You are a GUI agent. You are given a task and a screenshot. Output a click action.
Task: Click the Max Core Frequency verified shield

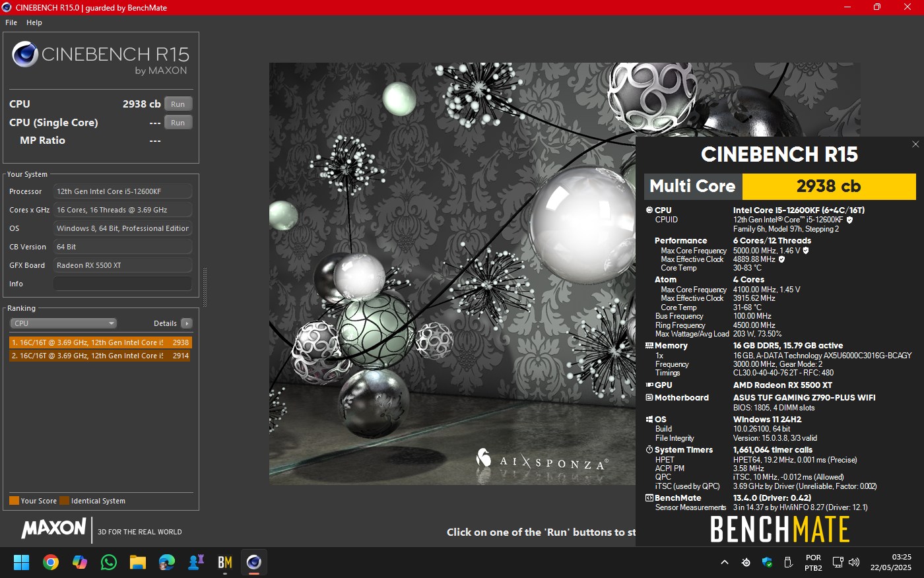click(x=806, y=251)
